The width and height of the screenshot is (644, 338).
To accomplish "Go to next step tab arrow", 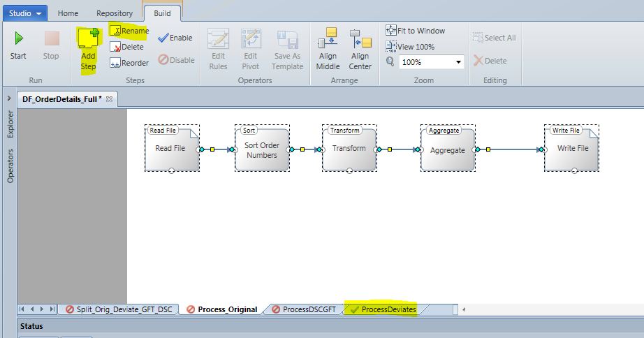I will pyautogui.click(x=42, y=309).
